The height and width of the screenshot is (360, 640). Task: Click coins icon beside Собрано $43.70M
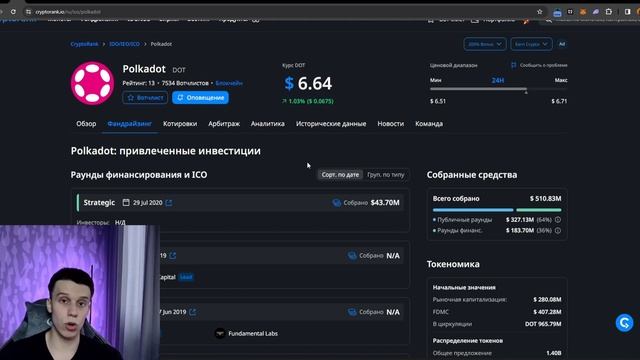[336, 202]
